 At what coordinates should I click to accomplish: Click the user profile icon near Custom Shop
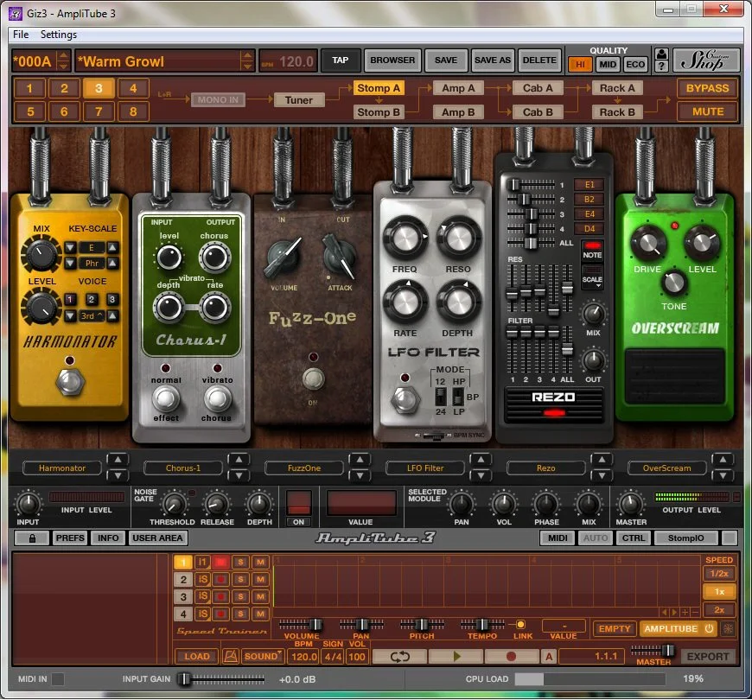click(x=661, y=54)
